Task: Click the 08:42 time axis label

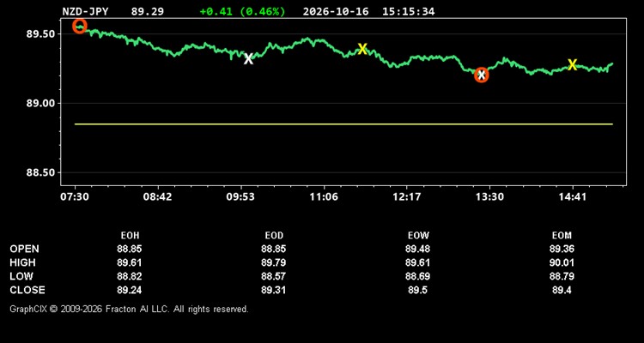Action: click(157, 197)
